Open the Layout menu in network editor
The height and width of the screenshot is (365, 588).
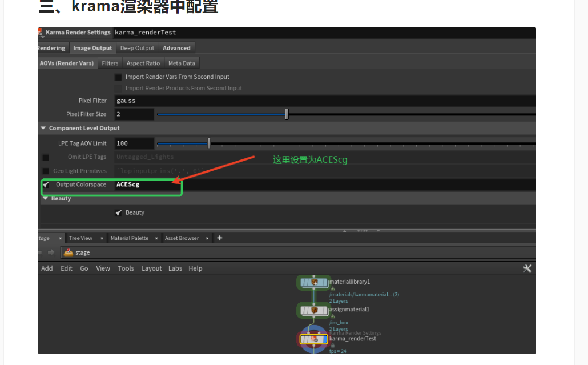152,268
